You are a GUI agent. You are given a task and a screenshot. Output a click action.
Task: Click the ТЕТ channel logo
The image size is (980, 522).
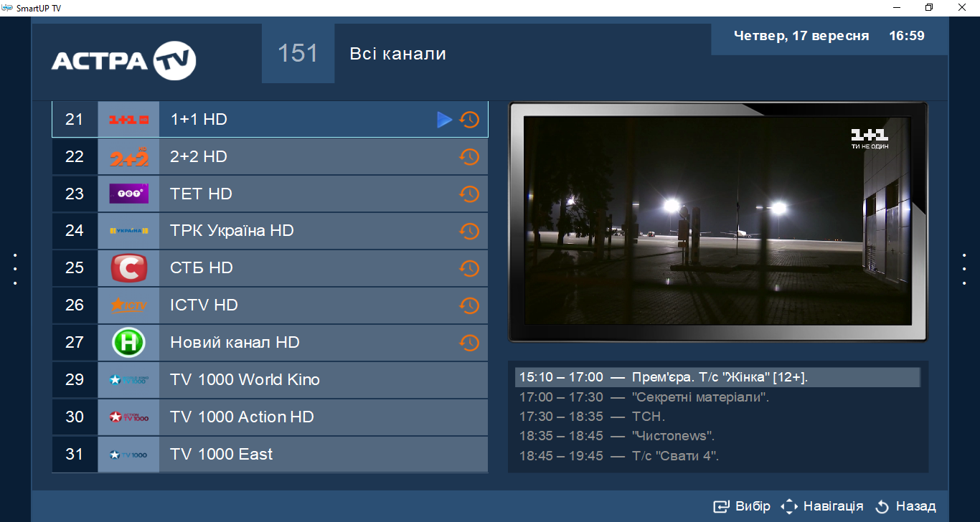pos(128,194)
